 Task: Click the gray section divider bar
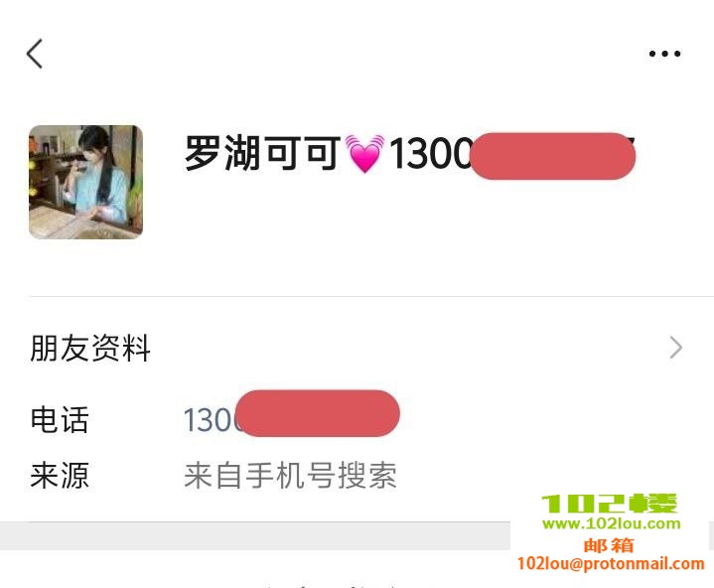[x=255, y=535]
